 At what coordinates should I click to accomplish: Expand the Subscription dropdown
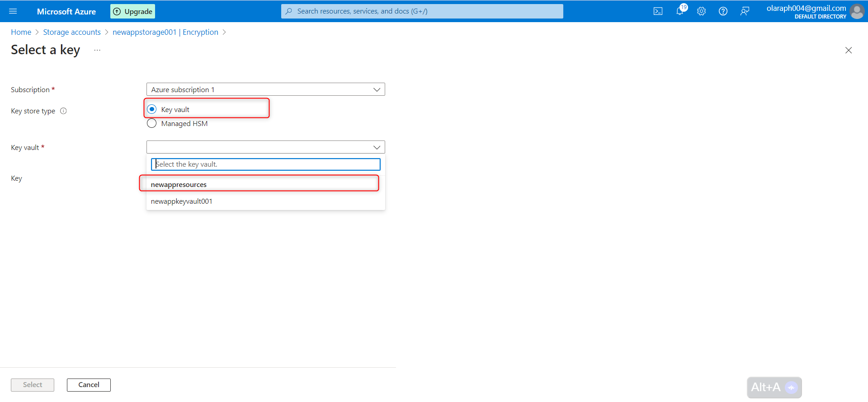[266, 89]
